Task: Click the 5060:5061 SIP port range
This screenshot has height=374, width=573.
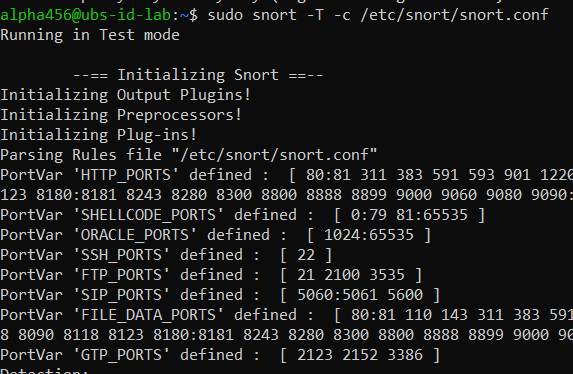Action: [337, 295]
